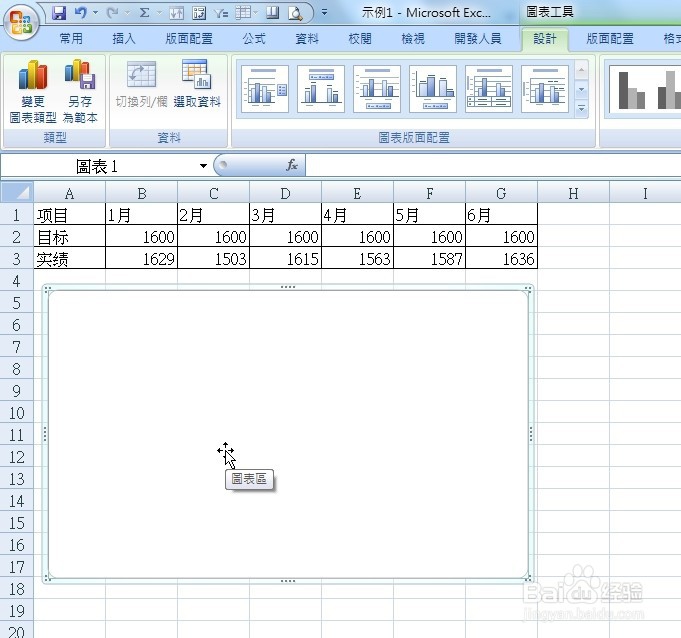Screen dimensions: 681x638
Task: Open the 插入 (Insert) tab
Action: [124, 39]
